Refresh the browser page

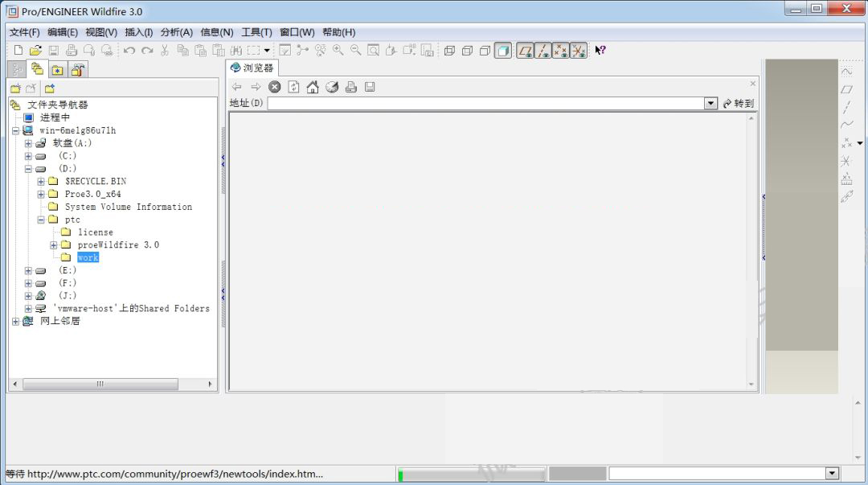click(294, 87)
